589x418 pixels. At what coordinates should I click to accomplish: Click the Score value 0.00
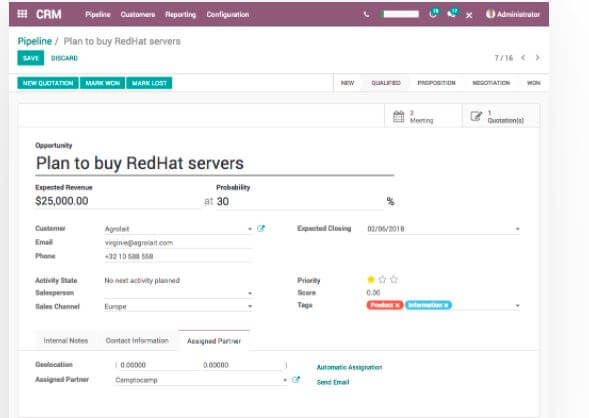(373, 293)
